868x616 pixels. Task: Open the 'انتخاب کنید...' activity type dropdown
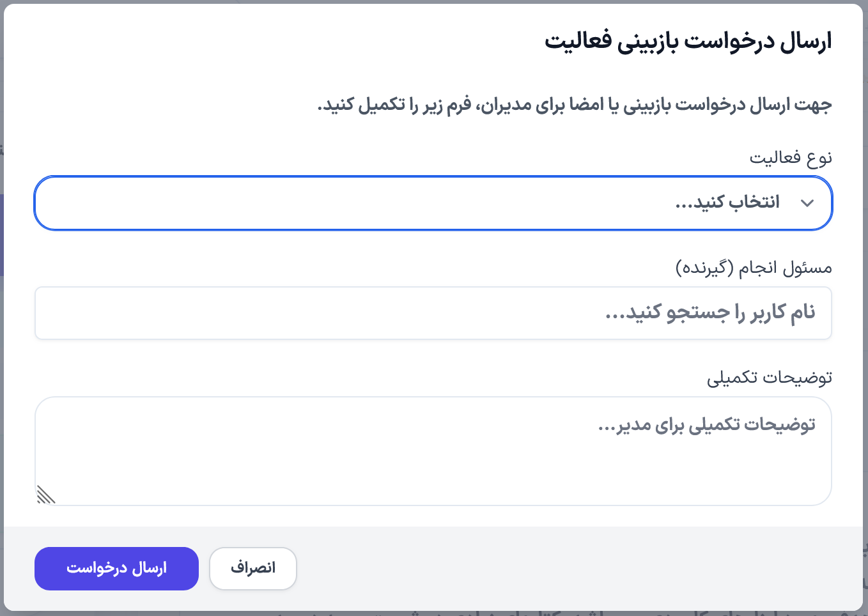click(x=433, y=203)
